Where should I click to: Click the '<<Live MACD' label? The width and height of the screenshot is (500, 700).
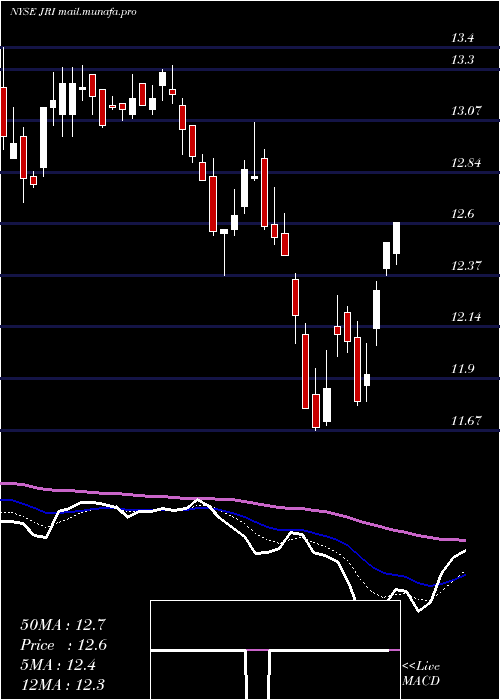[x=421, y=673]
